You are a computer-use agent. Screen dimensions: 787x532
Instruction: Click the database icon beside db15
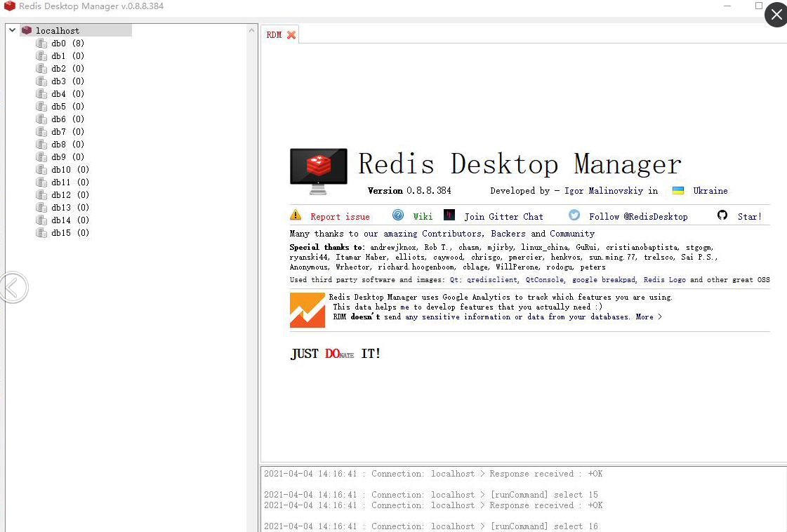pos(41,233)
